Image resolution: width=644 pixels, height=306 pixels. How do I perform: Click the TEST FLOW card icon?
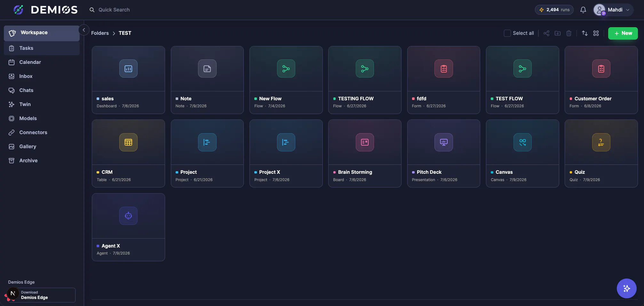pos(522,69)
